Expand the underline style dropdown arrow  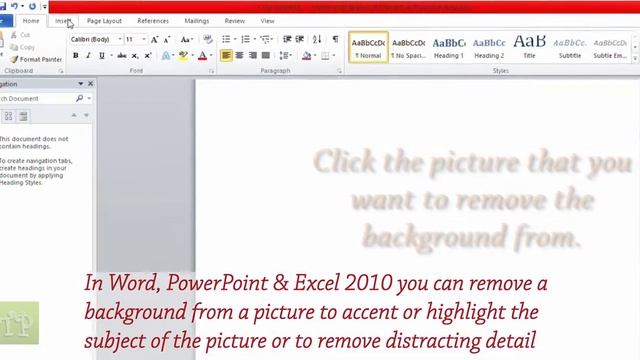click(111, 56)
